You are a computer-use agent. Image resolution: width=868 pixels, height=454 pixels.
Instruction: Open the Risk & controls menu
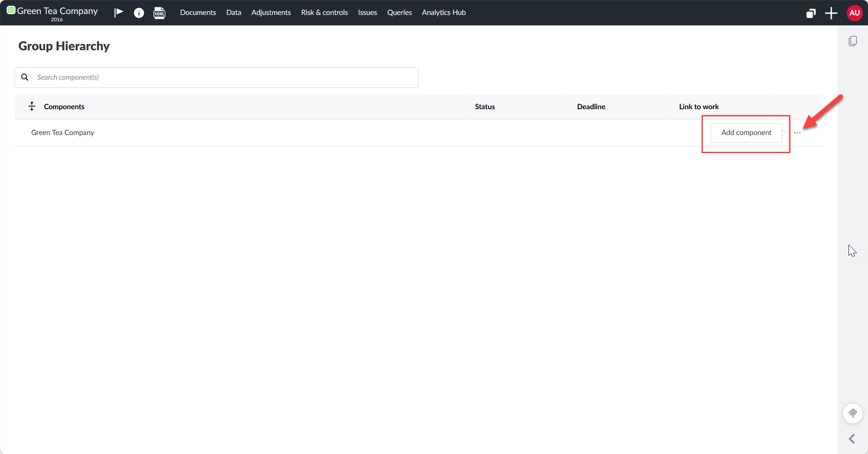(324, 13)
